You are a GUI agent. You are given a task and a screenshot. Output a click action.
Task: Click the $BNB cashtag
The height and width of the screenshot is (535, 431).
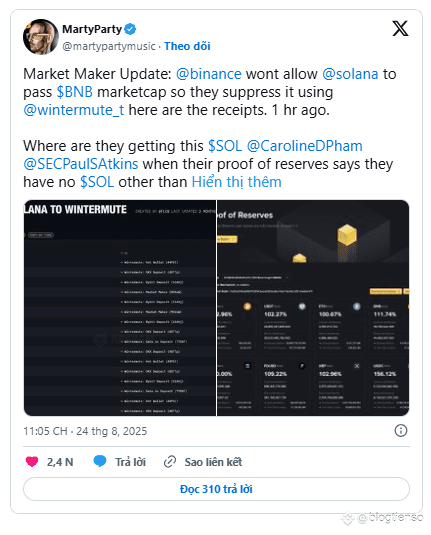[x=74, y=92]
